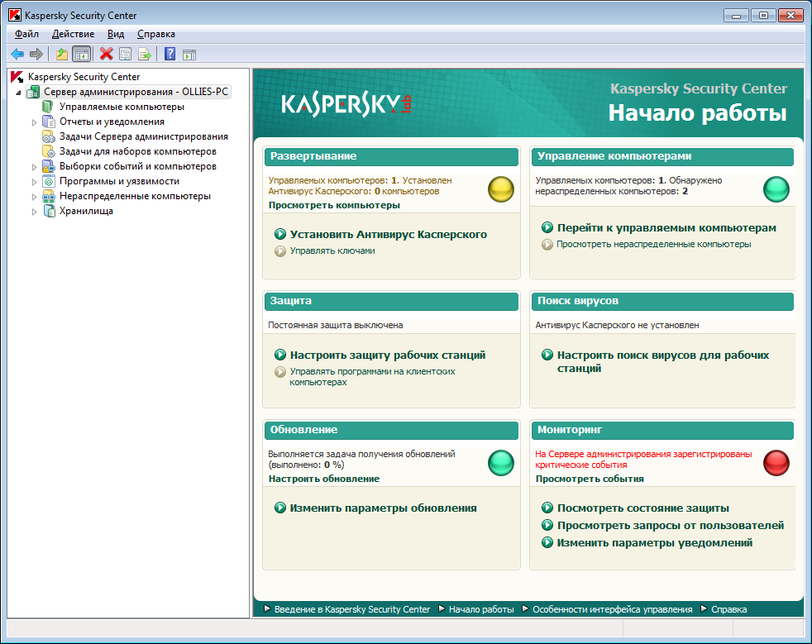Click the properties toolbar icon
This screenshot has height=644, width=812.
[x=125, y=54]
